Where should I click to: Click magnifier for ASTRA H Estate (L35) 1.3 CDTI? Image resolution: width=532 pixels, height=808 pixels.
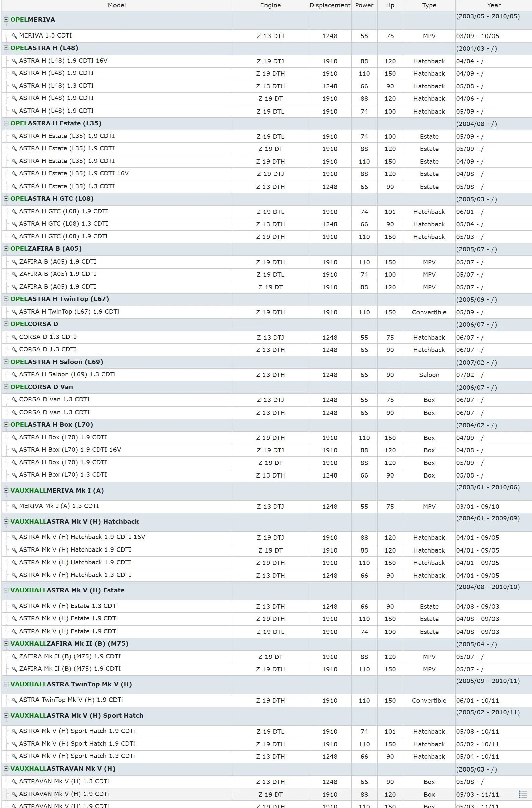coord(14,187)
